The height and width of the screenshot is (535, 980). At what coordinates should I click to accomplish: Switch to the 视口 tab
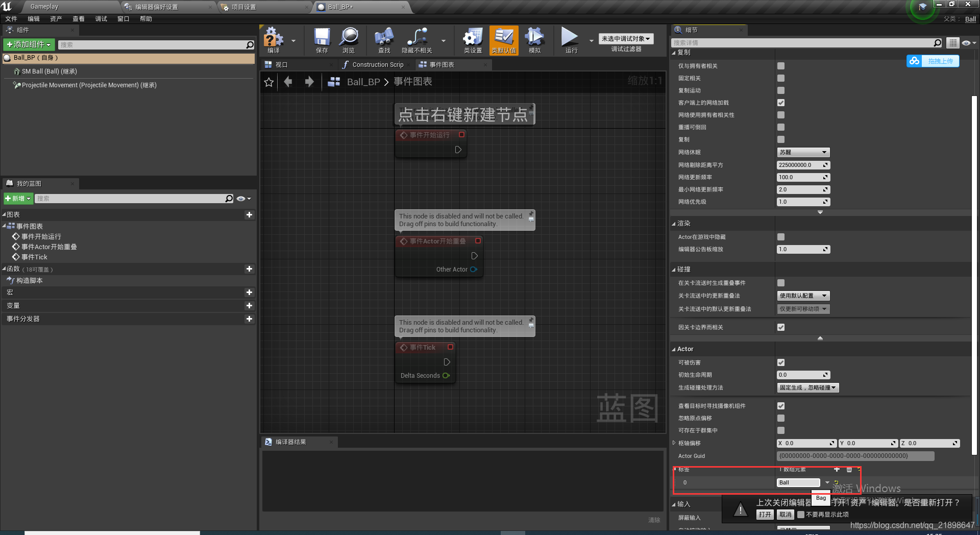(282, 65)
